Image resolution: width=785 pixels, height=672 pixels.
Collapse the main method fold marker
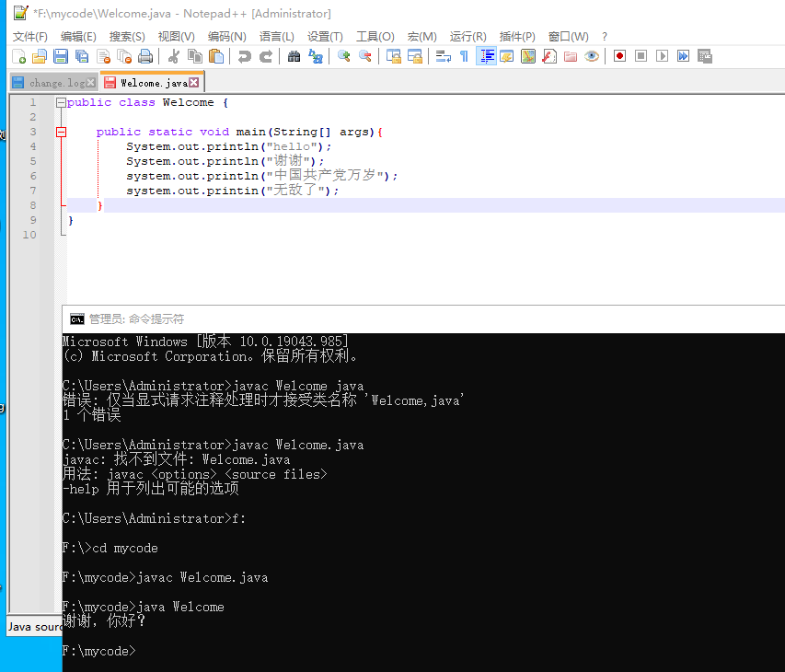pyautogui.click(x=61, y=133)
